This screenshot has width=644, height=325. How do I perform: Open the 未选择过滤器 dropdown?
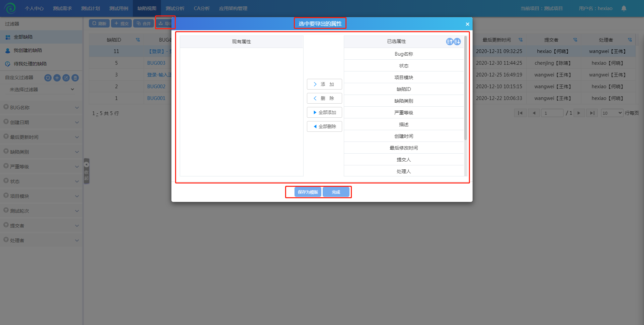(42, 90)
